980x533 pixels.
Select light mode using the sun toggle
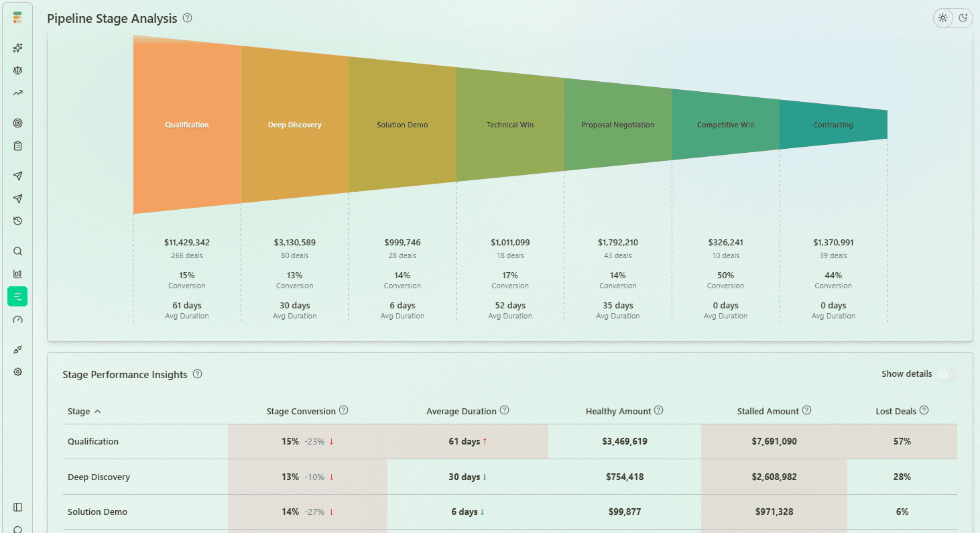pyautogui.click(x=942, y=18)
